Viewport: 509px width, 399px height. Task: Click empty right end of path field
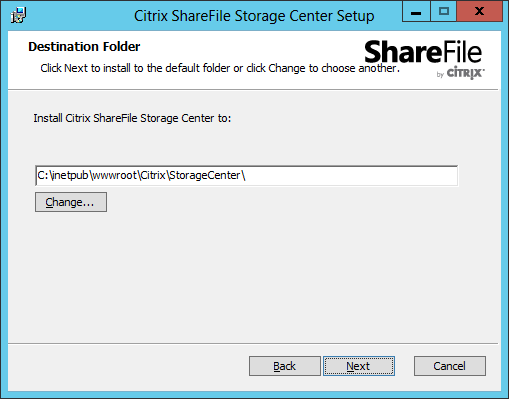tap(367, 175)
